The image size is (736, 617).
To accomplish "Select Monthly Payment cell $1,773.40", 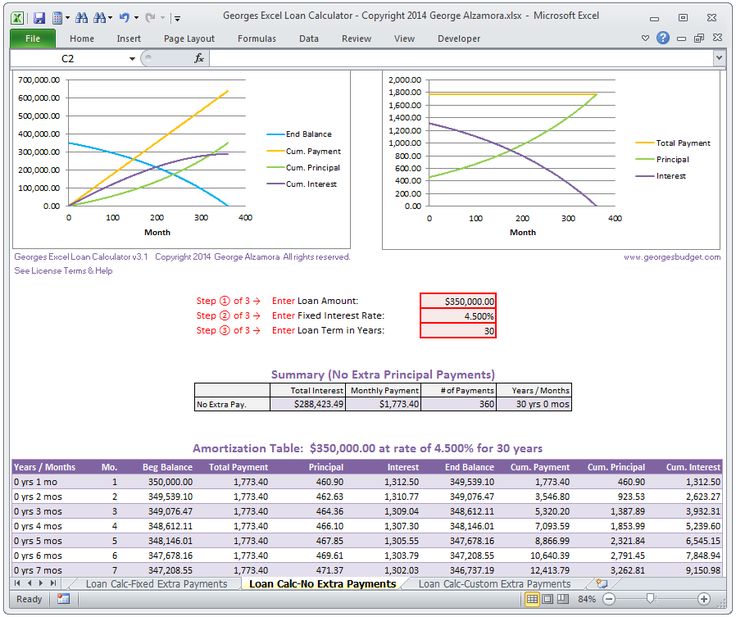I will pyautogui.click(x=383, y=404).
